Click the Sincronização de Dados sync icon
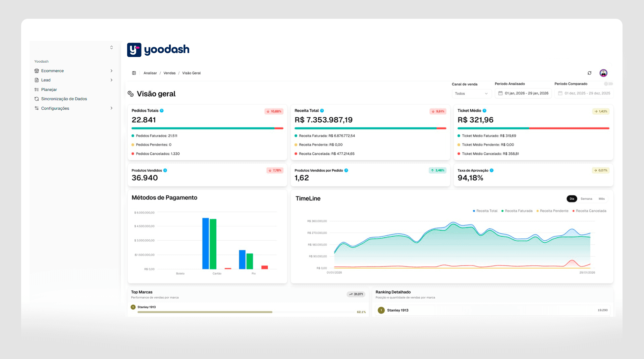The image size is (644, 359). pos(36,99)
